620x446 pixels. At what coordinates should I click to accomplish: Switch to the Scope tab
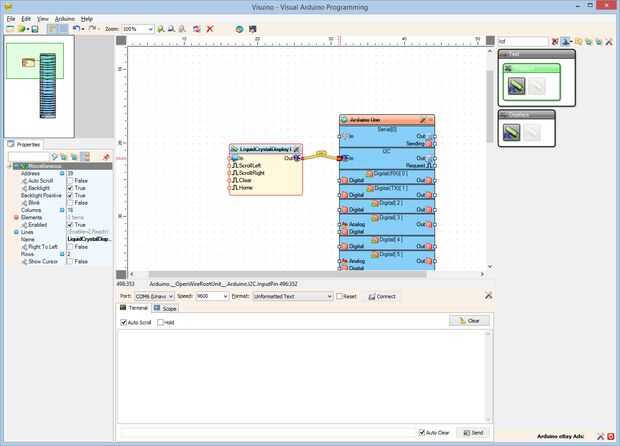165,308
